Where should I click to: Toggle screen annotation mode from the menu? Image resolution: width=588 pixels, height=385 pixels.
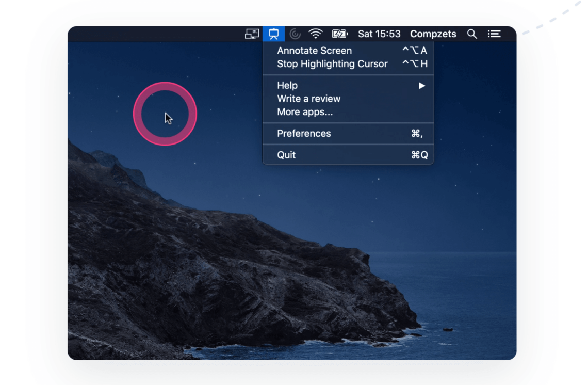click(315, 51)
